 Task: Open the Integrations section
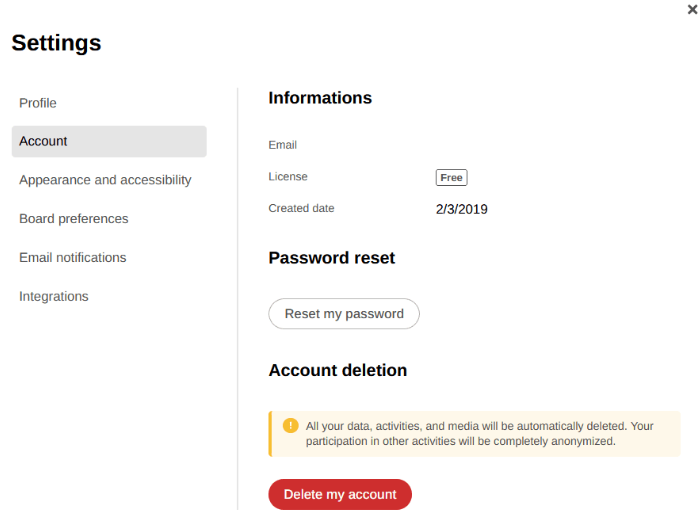click(x=54, y=297)
